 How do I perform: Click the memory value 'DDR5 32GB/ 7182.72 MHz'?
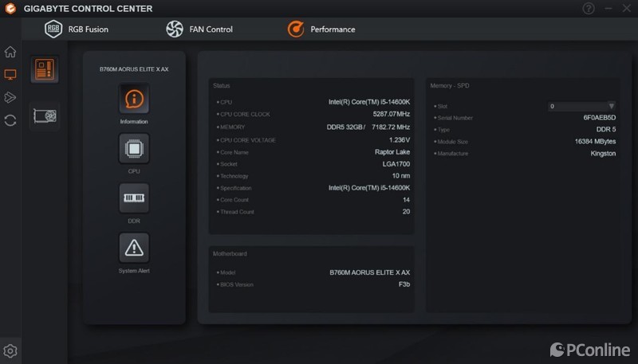368,127
